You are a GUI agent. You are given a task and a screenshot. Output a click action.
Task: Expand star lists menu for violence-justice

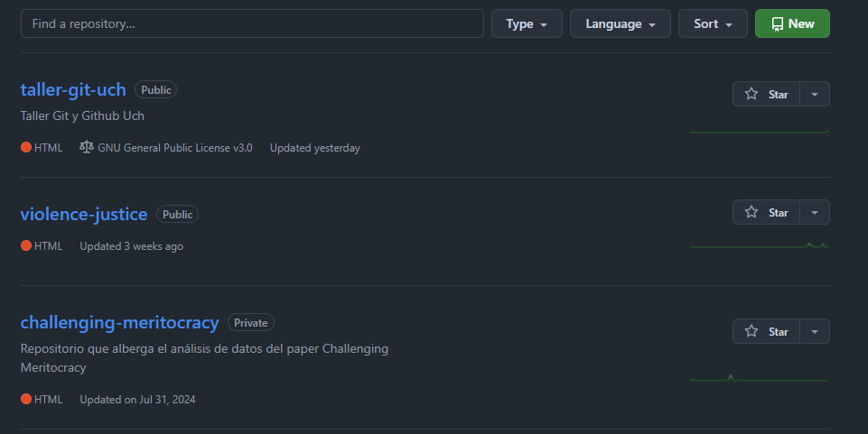(x=815, y=212)
